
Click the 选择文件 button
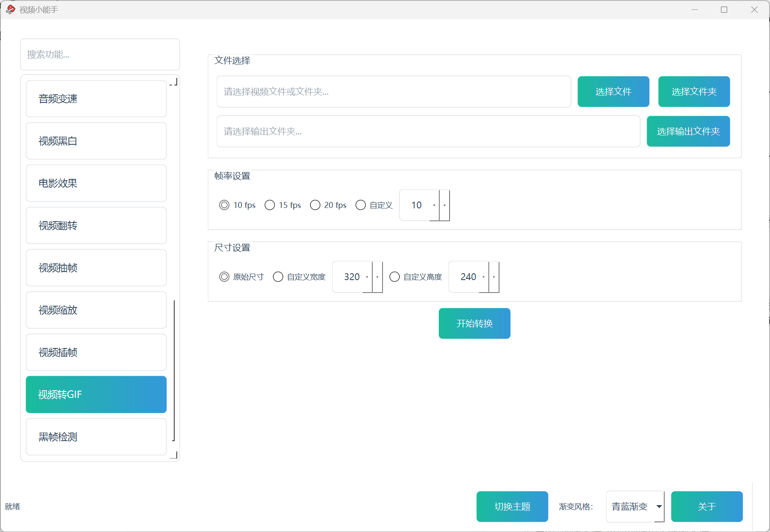(x=613, y=92)
